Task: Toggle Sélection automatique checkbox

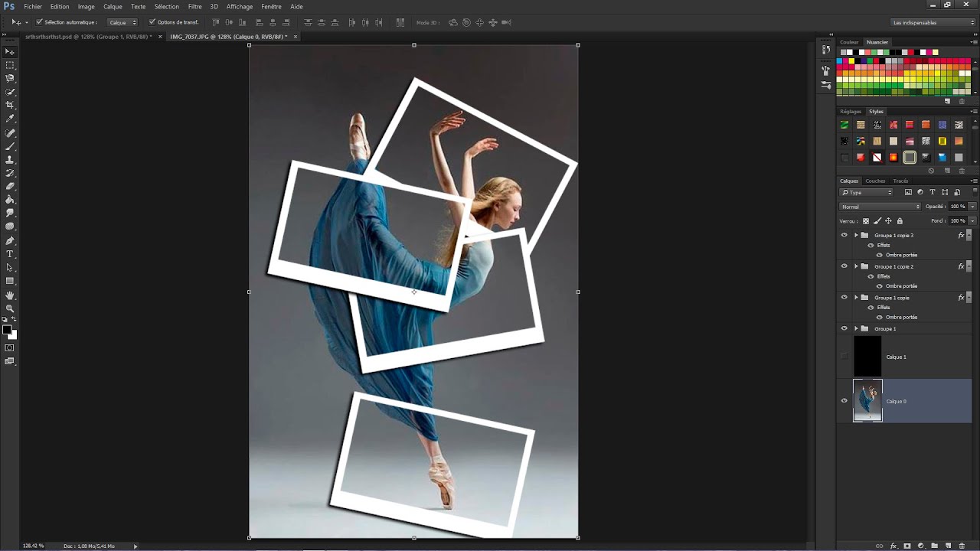Action: coord(39,22)
